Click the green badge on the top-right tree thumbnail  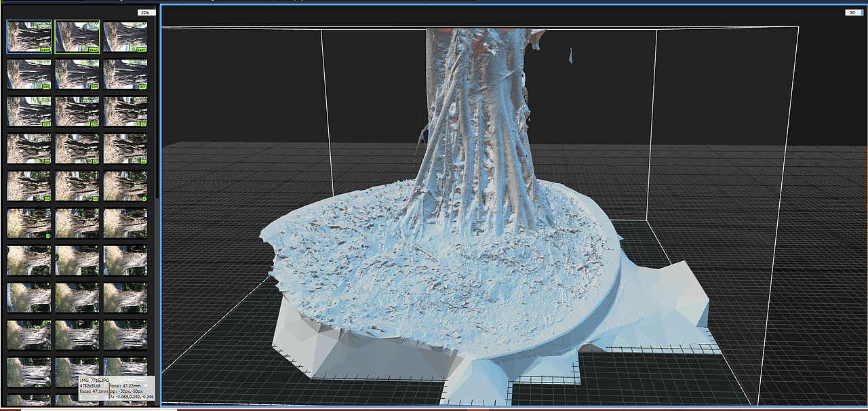click(141, 50)
